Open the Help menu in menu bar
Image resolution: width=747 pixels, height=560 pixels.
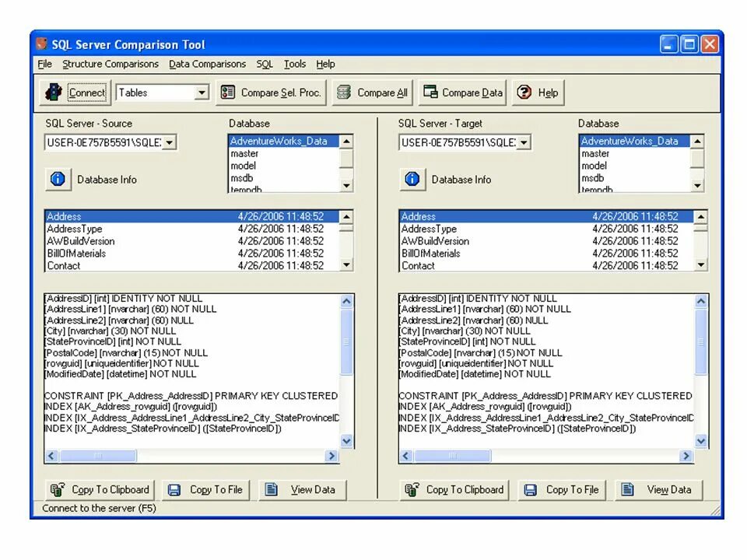[x=325, y=64]
